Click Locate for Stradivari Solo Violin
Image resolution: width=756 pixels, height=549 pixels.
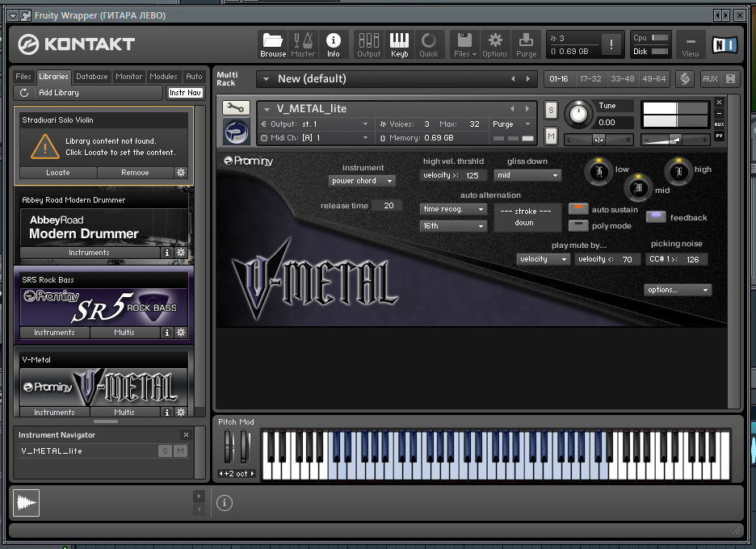coord(58,173)
